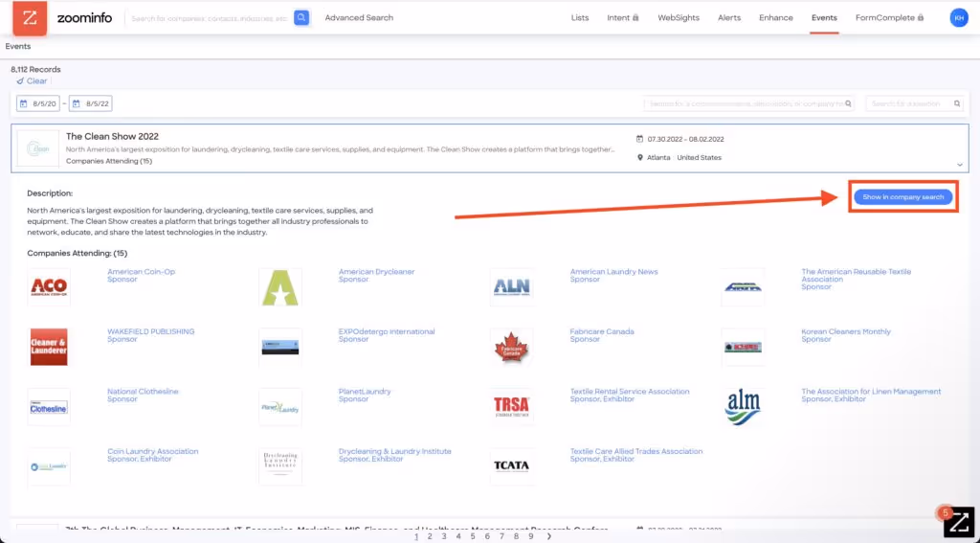Open Fabricare Canada company link
980x543 pixels.
pyautogui.click(x=602, y=331)
